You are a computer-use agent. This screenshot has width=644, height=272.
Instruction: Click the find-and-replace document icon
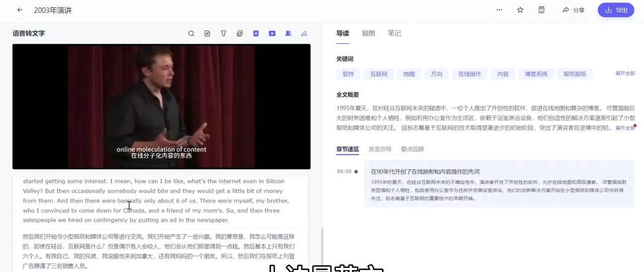207,34
